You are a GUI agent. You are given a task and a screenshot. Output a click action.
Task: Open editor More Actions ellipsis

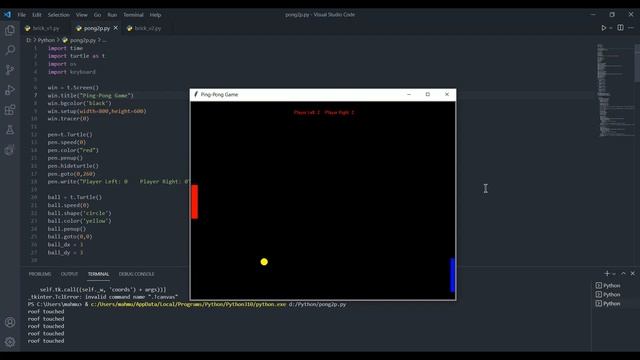[631, 28]
